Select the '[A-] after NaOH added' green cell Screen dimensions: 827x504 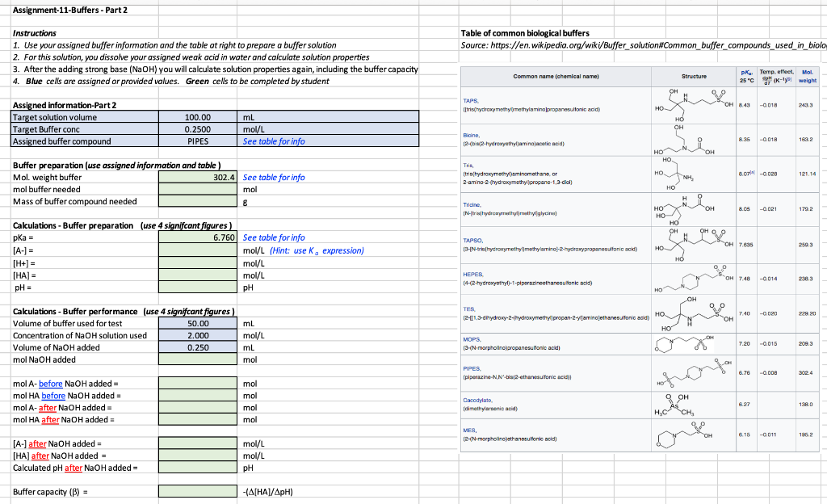pyautogui.click(x=198, y=444)
